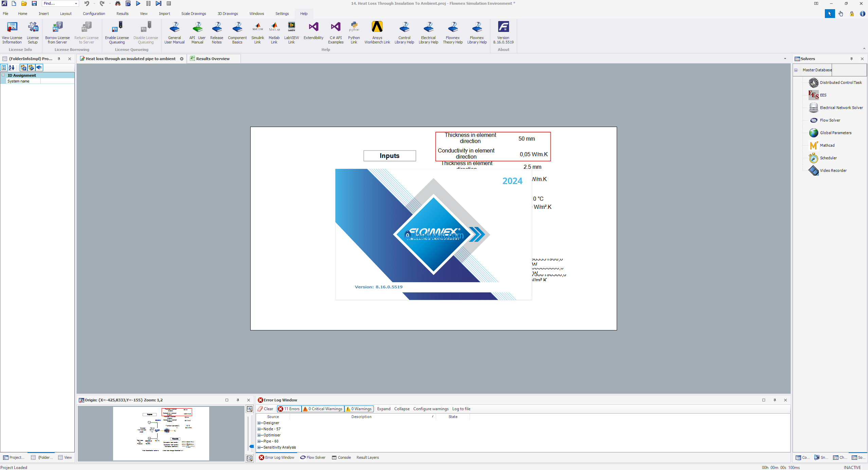Screen dimensions: 868x470
Task: Clear the Error Log
Action: pyautogui.click(x=266, y=409)
